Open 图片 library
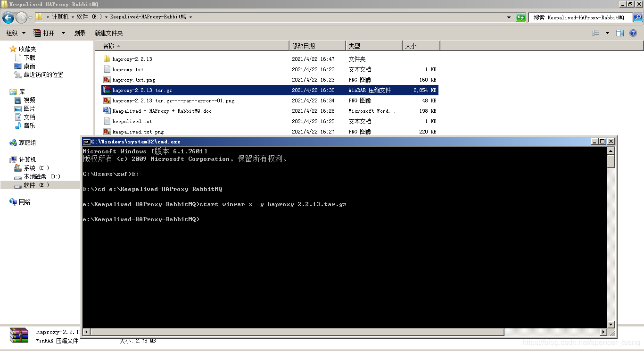Image resolution: width=644 pixels, height=351 pixels. click(29, 109)
